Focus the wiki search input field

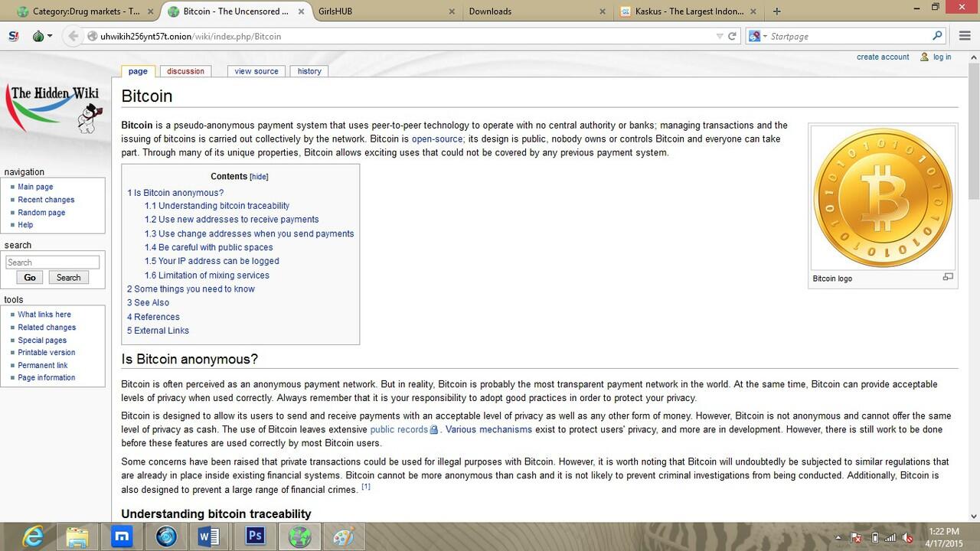pos(52,262)
